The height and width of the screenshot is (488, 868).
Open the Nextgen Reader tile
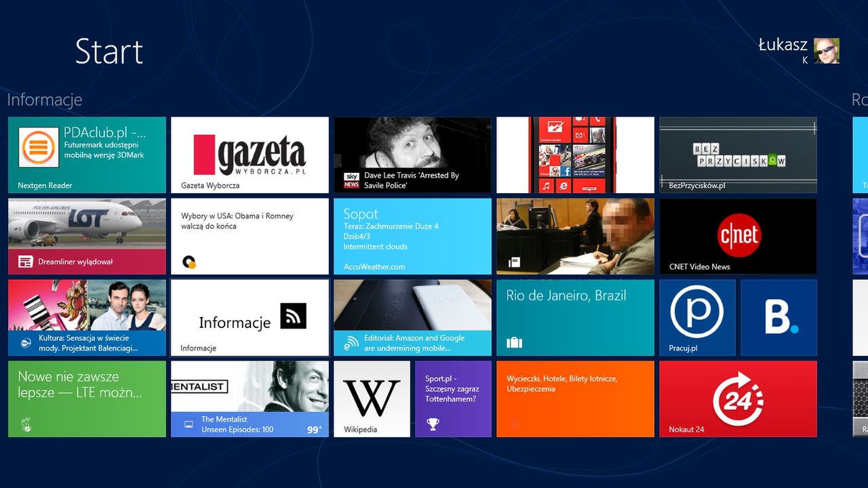tap(87, 155)
